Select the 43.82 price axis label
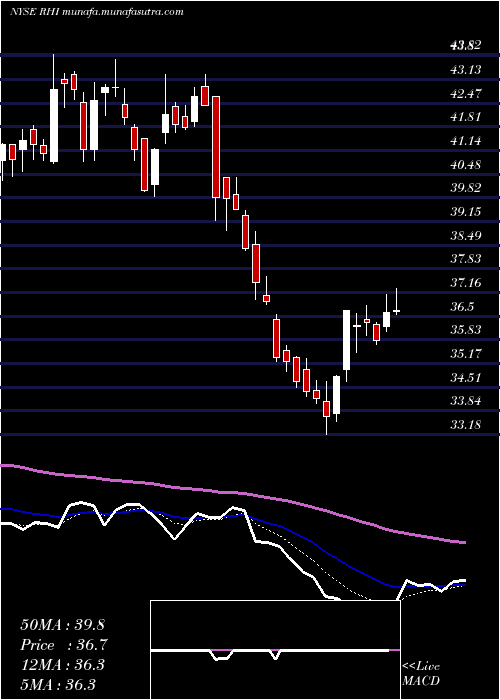Image resolution: width=500 pixels, height=700 pixels. (466, 45)
